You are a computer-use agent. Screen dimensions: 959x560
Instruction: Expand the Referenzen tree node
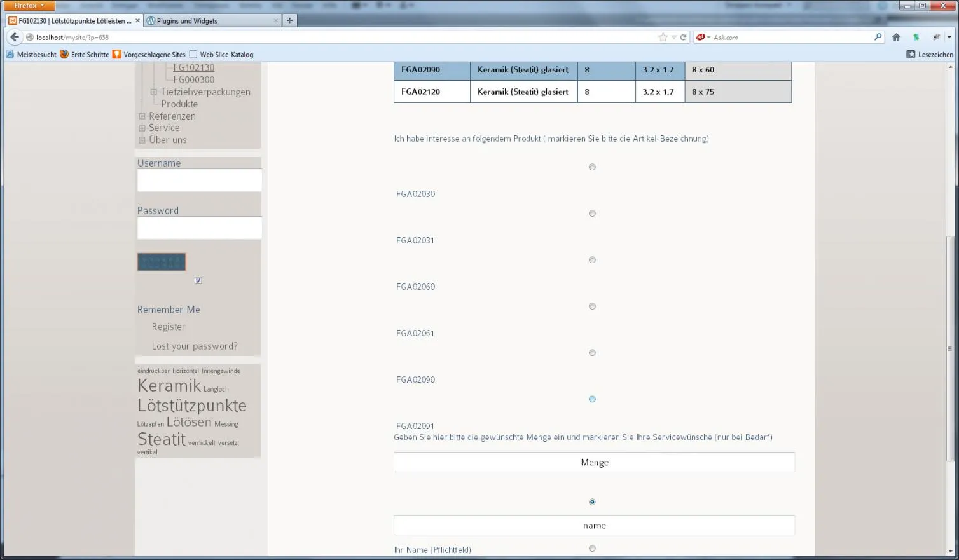(x=142, y=116)
